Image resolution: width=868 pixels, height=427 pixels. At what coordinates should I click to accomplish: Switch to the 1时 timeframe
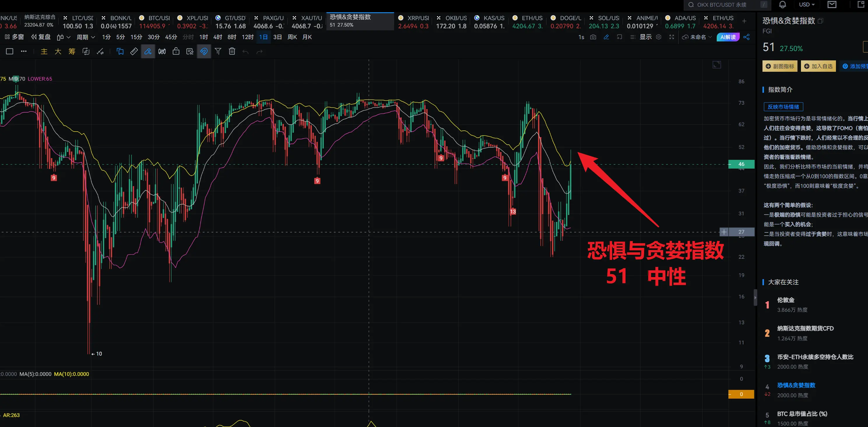pos(203,37)
